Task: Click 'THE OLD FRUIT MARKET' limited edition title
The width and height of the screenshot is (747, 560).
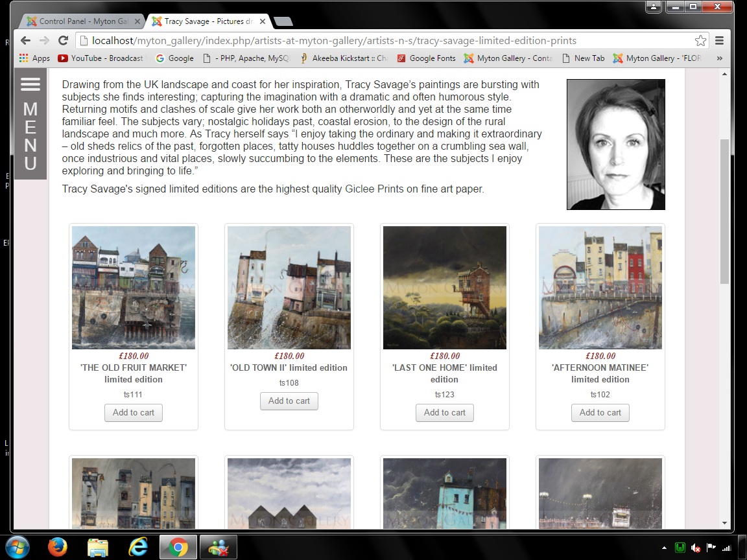Action: tap(134, 373)
